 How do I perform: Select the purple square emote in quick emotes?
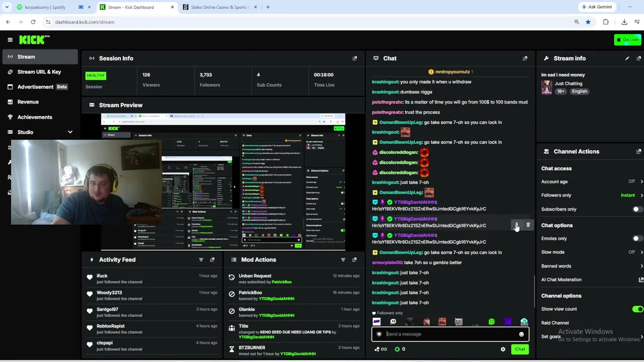(508, 322)
